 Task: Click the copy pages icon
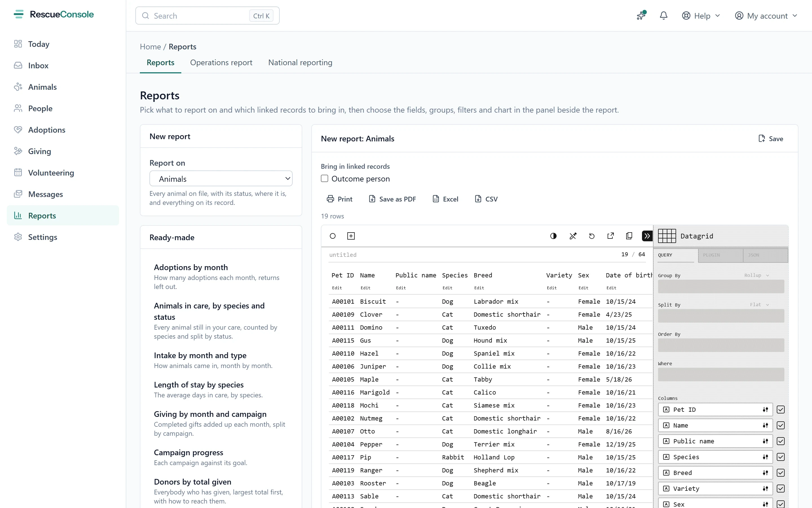point(629,236)
